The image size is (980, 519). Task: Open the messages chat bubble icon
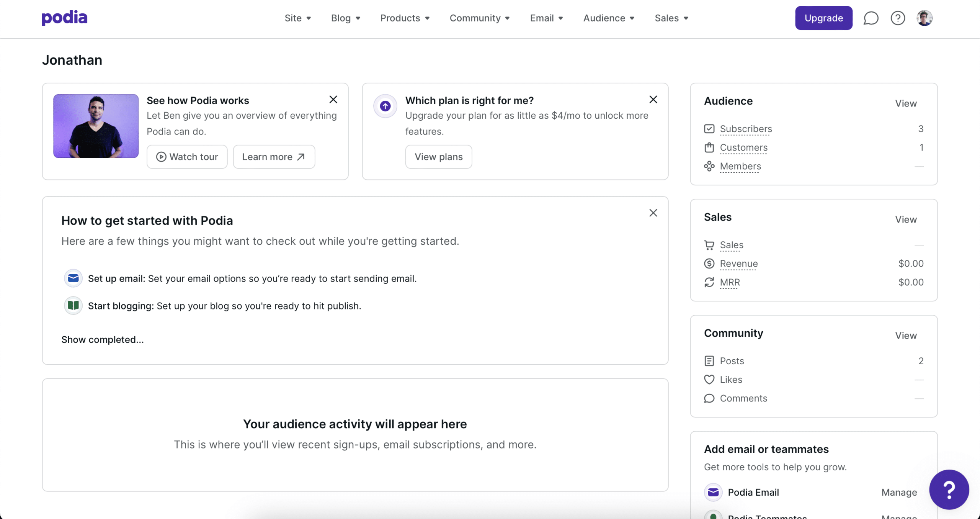(871, 18)
